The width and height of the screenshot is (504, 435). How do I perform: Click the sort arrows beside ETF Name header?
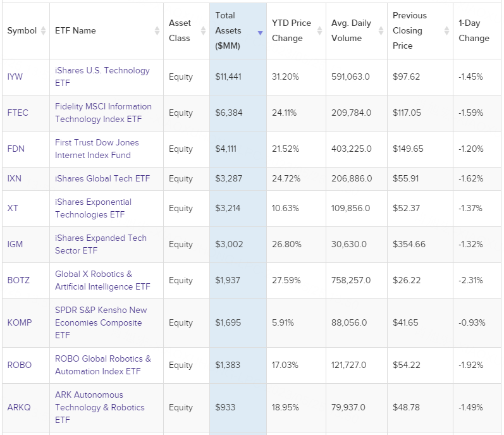157,30
